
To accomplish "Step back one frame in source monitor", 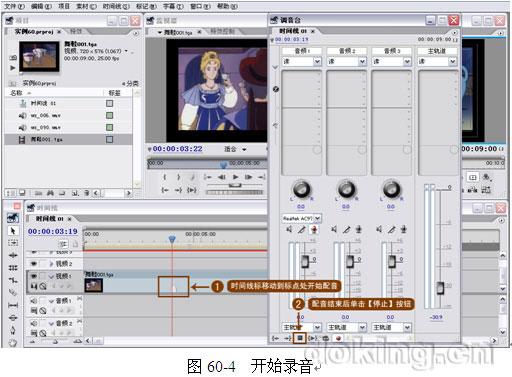I will tap(221, 177).
